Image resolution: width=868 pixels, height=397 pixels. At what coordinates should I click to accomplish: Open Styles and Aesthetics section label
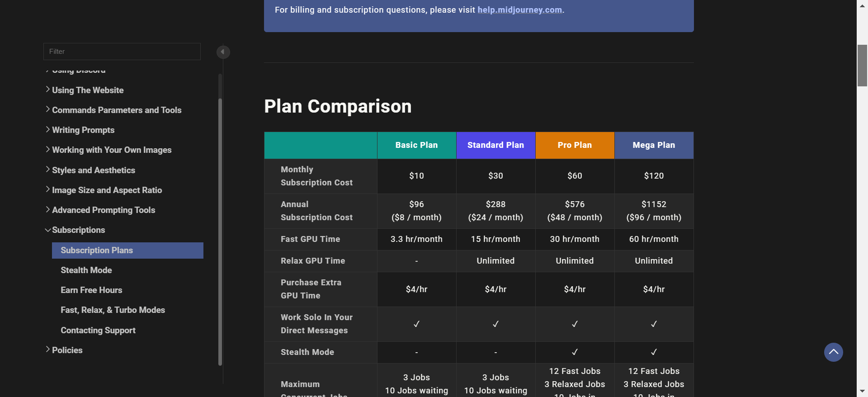[x=94, y=170]
